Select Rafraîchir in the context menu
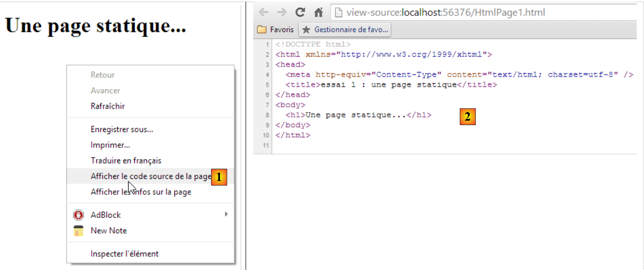The width and height of the screenshot is (644, 270). coord(108,106)
